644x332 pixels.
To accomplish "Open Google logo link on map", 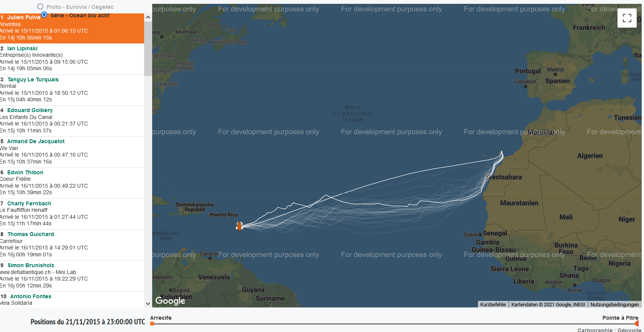I will (170, 301).
